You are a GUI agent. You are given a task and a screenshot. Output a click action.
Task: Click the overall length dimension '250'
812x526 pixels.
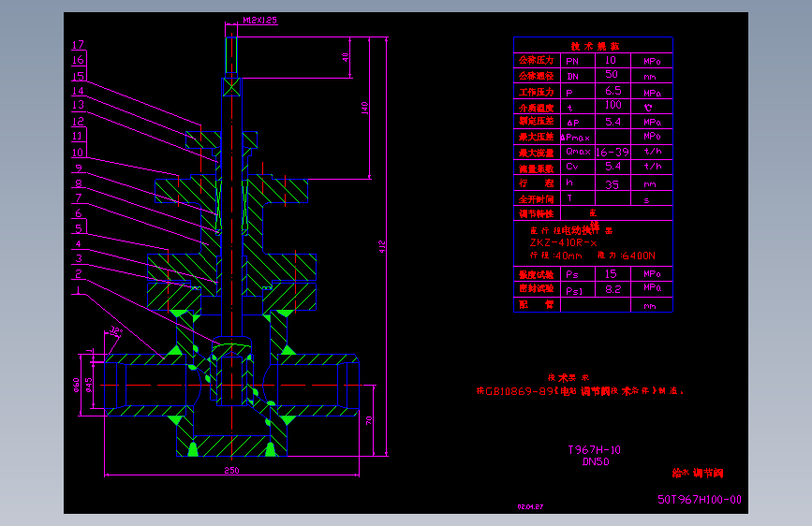(x=231, y=470)
